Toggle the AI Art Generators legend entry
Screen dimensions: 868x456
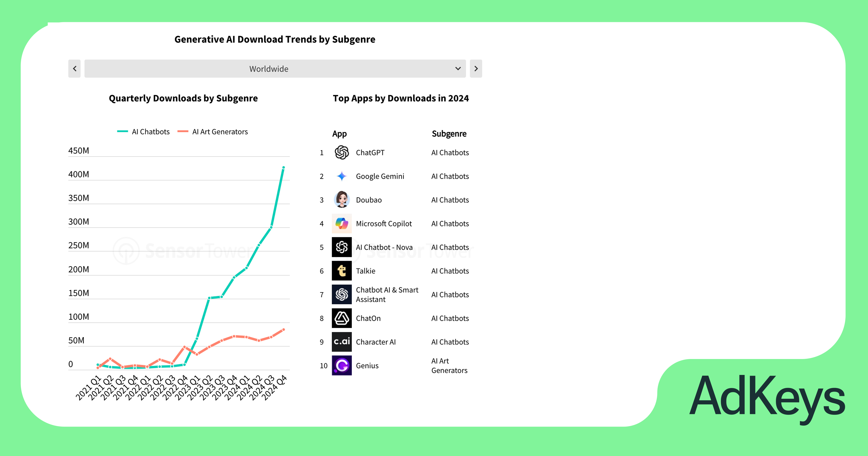point(213,131)
